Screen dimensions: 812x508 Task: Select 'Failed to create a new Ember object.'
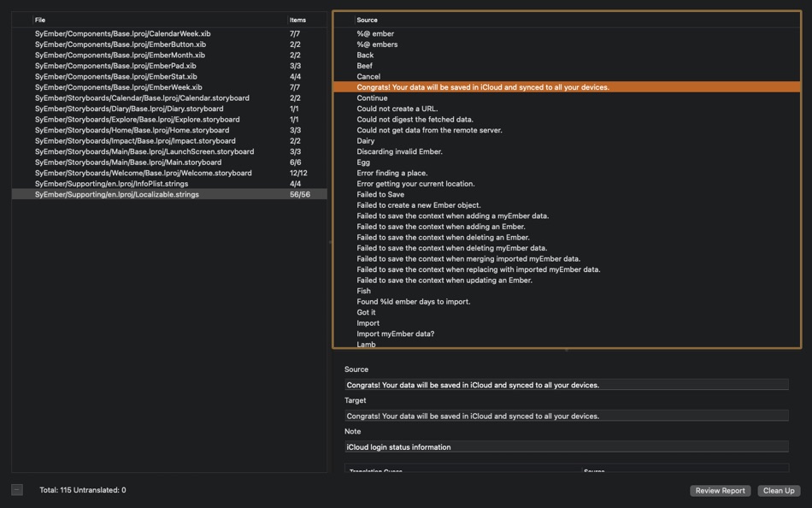(x=567, y=205)
